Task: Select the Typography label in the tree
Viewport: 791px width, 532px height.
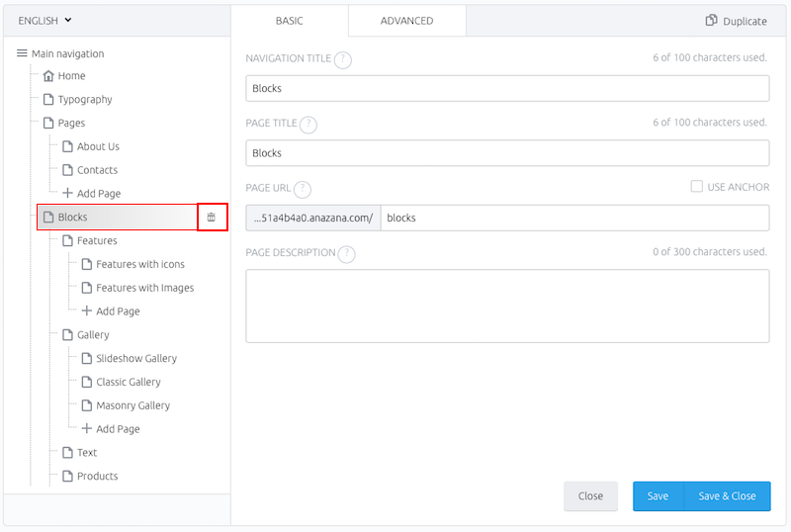Action: [x=85, y=100]
